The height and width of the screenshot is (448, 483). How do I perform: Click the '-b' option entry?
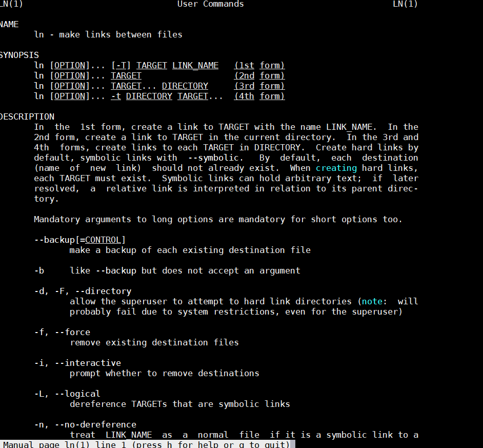coord(39,271)
